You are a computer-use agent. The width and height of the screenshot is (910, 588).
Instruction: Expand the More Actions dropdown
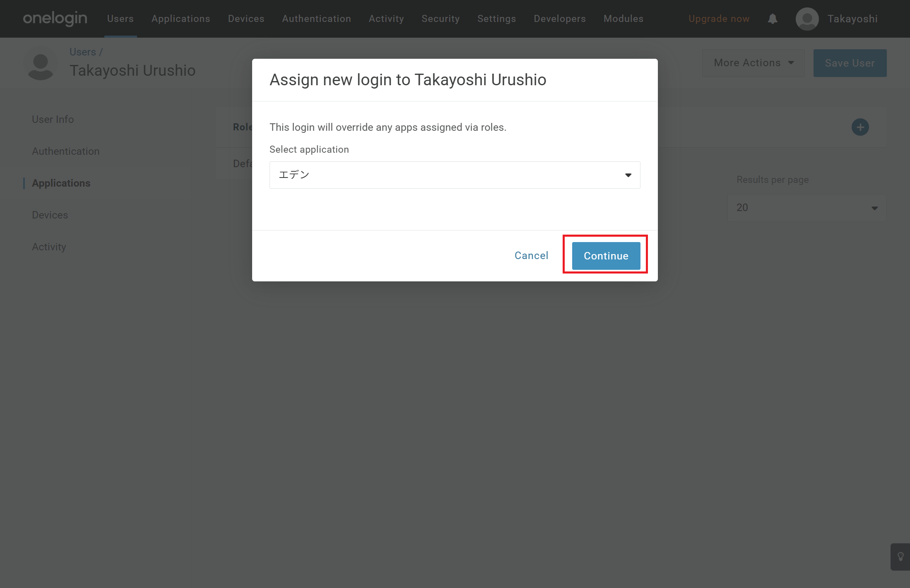click(x=753, y=63)
